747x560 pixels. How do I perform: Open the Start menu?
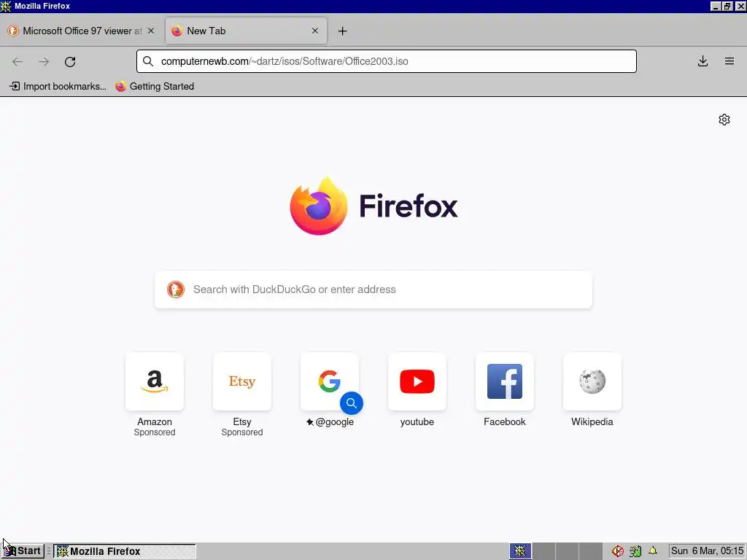click(23, 551)
